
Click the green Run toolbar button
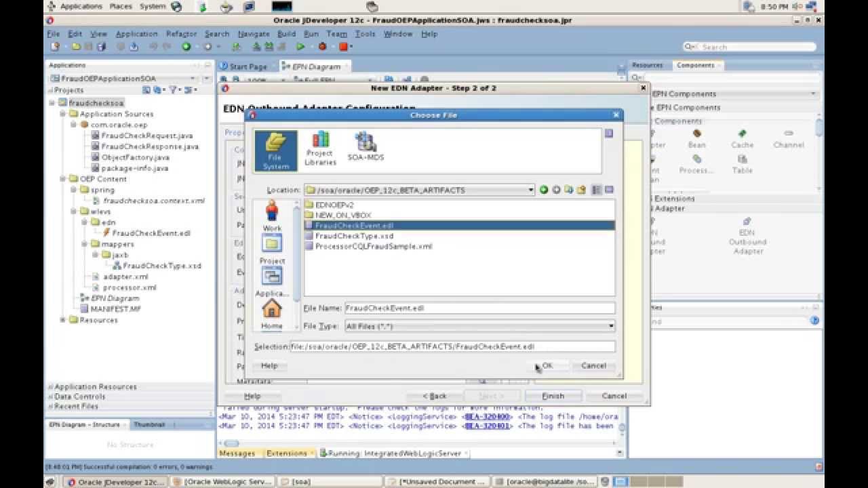click(x=300, y=47)
